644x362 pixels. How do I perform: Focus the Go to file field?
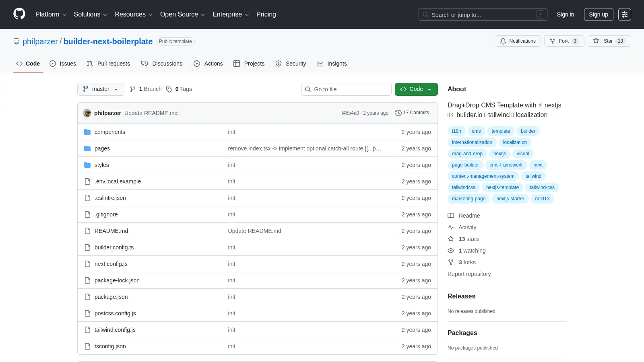pyautogui.click(x=346, y=89)
